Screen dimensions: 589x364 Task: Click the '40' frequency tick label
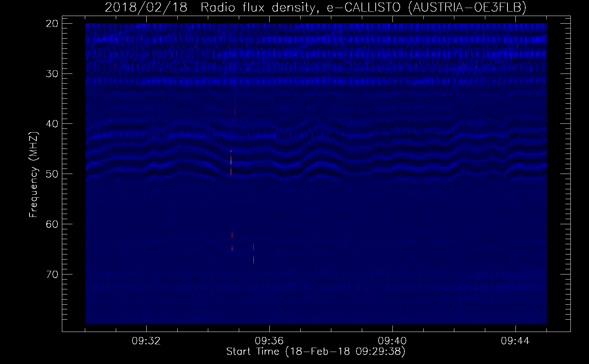[52, 124]
